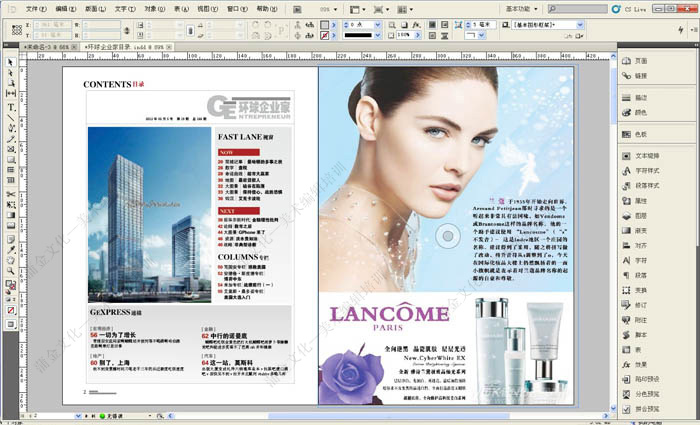700x425 pixels.
Task: Open the Effects (效果) fx panel
Action: (634, 364)
